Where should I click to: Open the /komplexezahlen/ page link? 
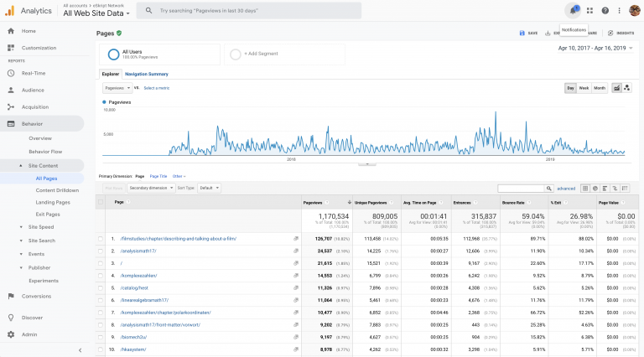coord(139,276)
